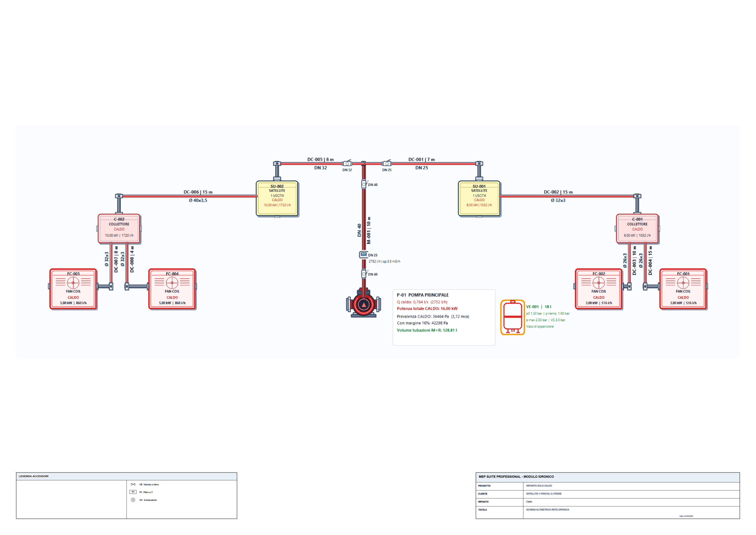Select the DC-006 | 15 m pipe label

(198, 192)
